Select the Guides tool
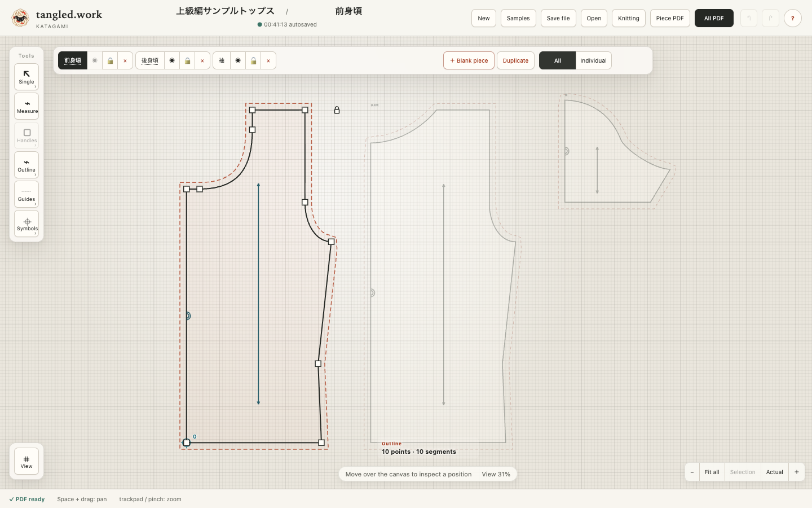 click(27, 194)
